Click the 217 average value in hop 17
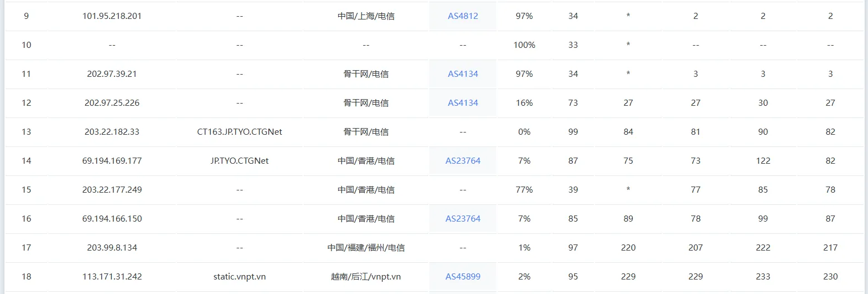The image size is (868, 294). (830, 248)
